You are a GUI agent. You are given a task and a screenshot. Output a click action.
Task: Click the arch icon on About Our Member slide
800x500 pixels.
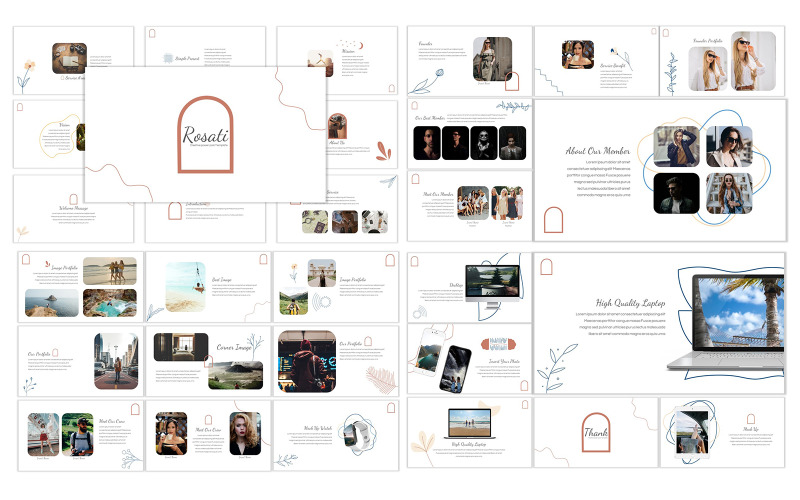pyautogui.click(x=553, y=220)
